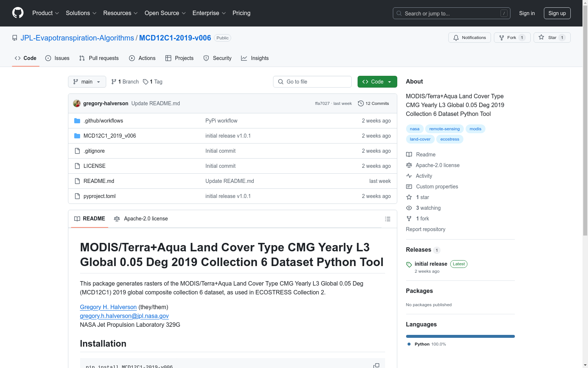Click the Python language bar
Screen dimensions: 588x368
(460, 336)
